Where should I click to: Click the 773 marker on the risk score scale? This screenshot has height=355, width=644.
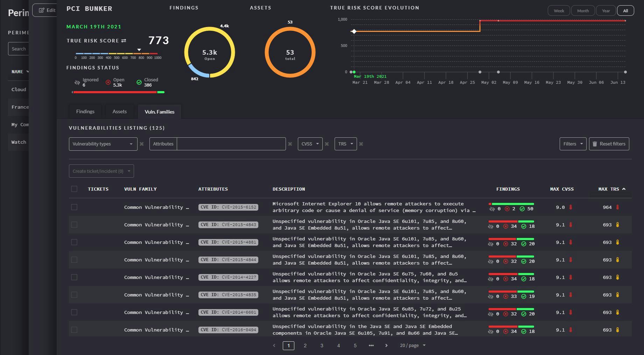[139, 50]
